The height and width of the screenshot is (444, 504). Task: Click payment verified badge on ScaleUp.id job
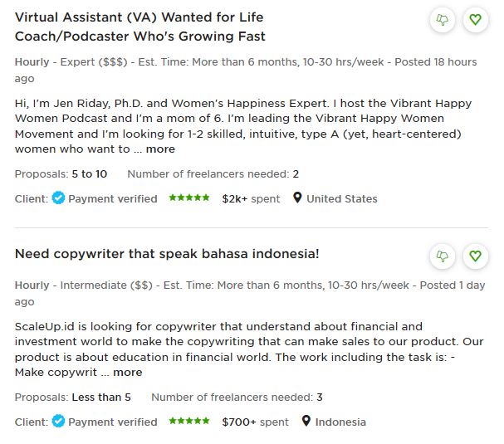pyautogui.click(x=58, y=422)
